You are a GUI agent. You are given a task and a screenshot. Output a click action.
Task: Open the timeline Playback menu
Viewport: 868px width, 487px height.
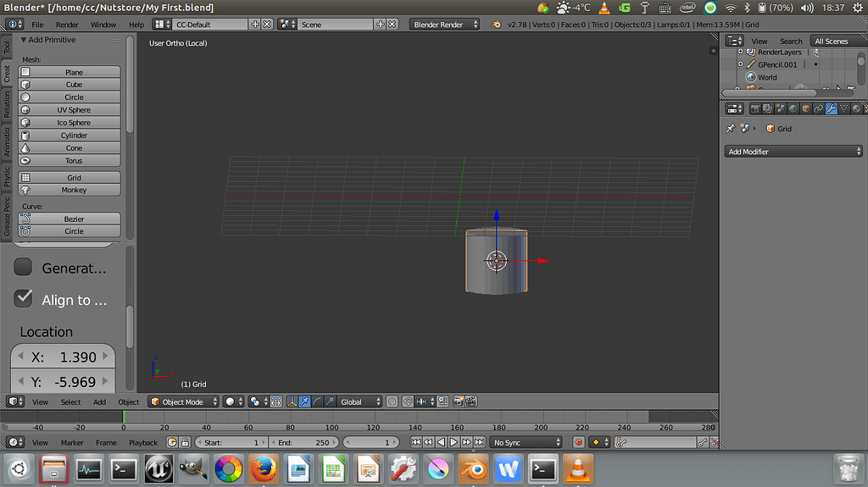point(142,443)
